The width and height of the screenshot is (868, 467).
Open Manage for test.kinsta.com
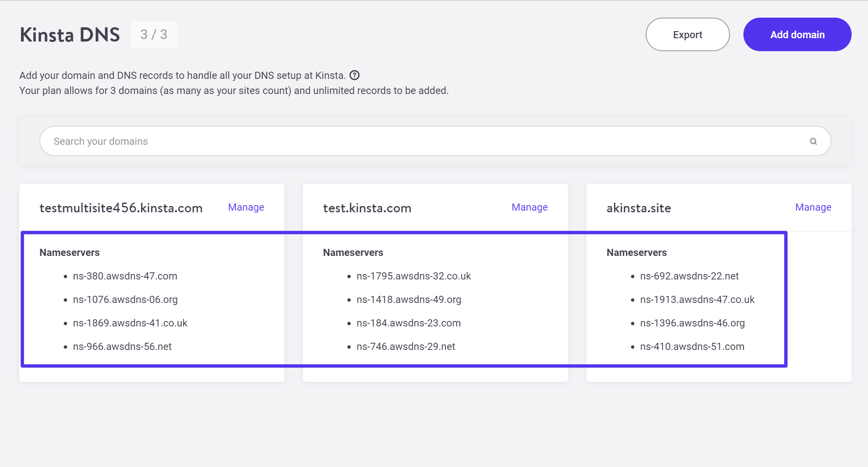[x=529, y=207]
